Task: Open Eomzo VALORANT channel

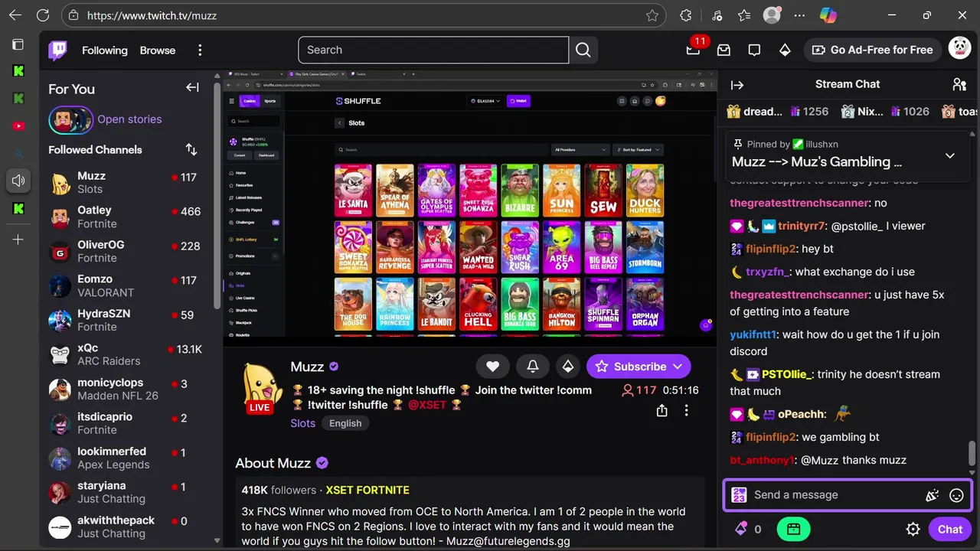Action: click(x=125, y=286)
